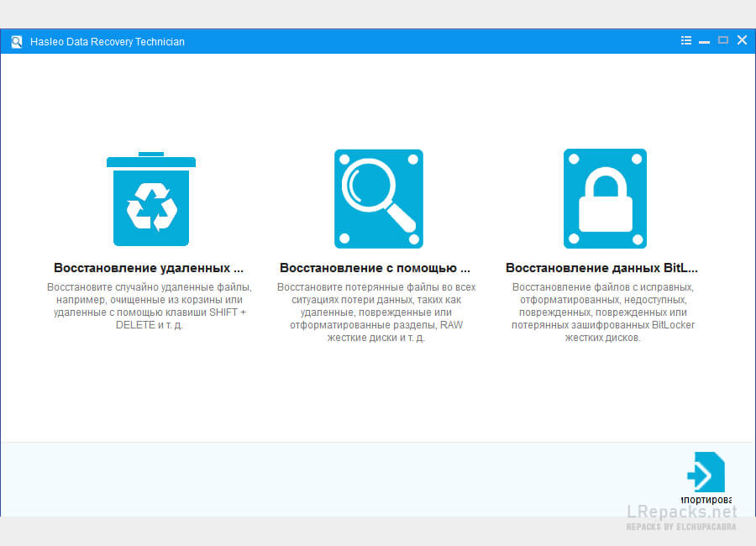Open the menu list icon in title bar
The width and height of the screenshot is (756, 546).
click(x=685, y=40)
